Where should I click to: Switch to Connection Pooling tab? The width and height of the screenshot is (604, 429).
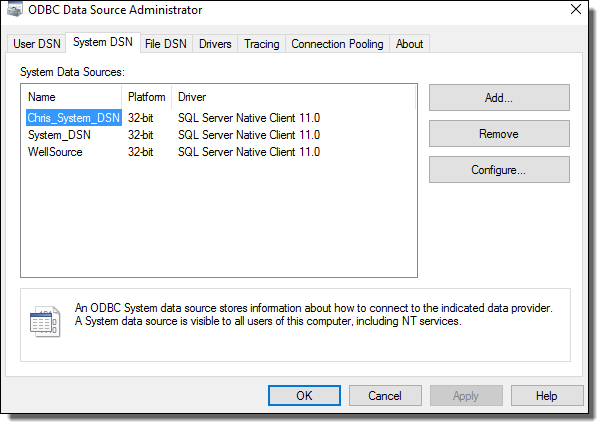[337, 44]
